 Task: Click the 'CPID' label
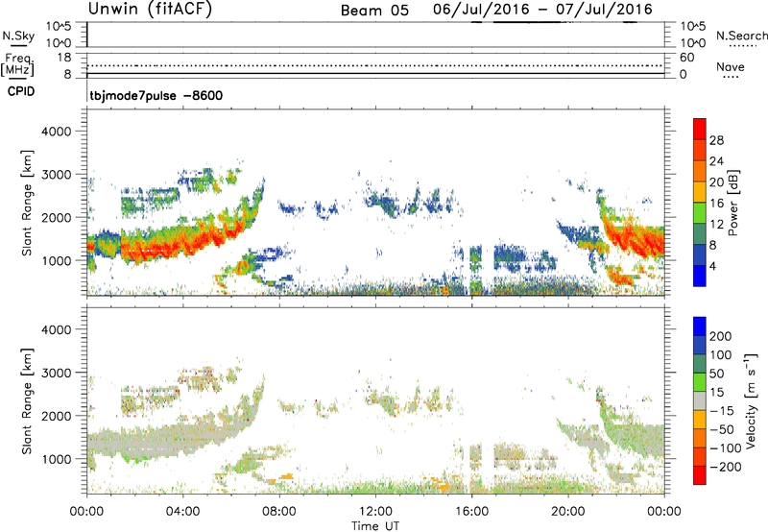[21, 91]
